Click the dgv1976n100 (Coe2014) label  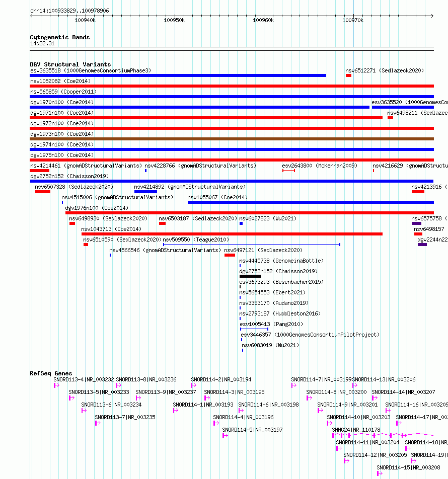click(x=97, y=208)
